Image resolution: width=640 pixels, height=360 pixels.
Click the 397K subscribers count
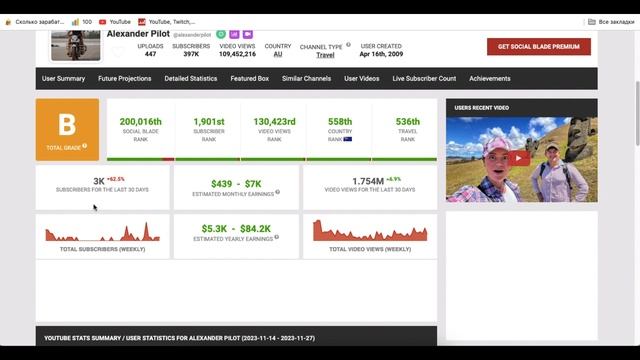point(191,54)
